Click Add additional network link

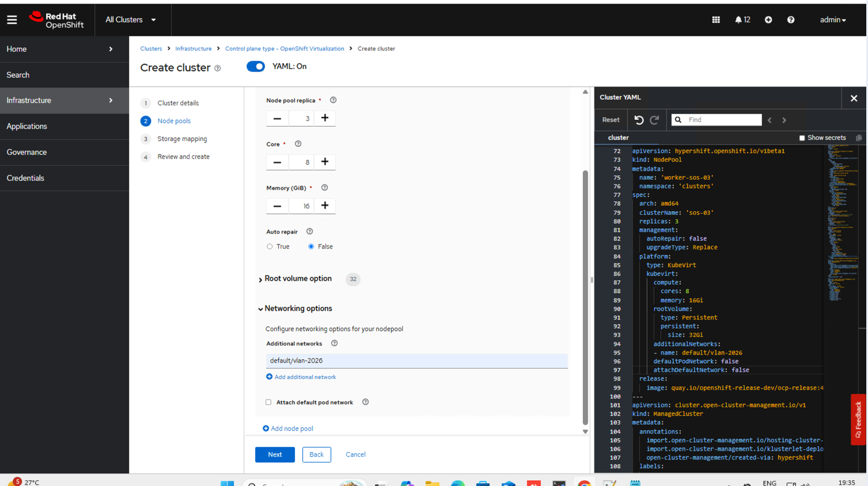pyautogui.click(x=301, y=377)
